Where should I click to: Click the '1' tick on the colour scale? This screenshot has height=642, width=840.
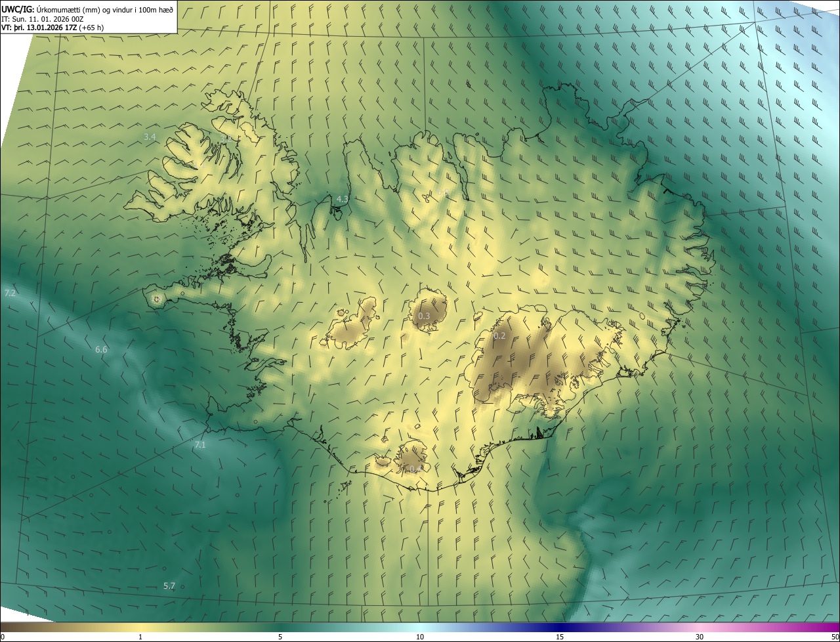coord(140,637)
